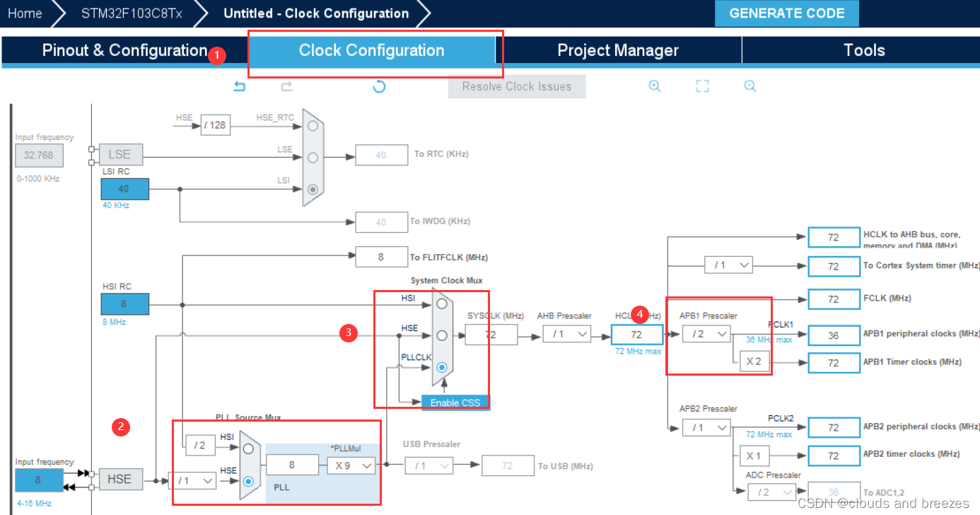Click the '4-16 MHz' range label
980x515 pixels.
pyautogui.click(x=34, y=503)
